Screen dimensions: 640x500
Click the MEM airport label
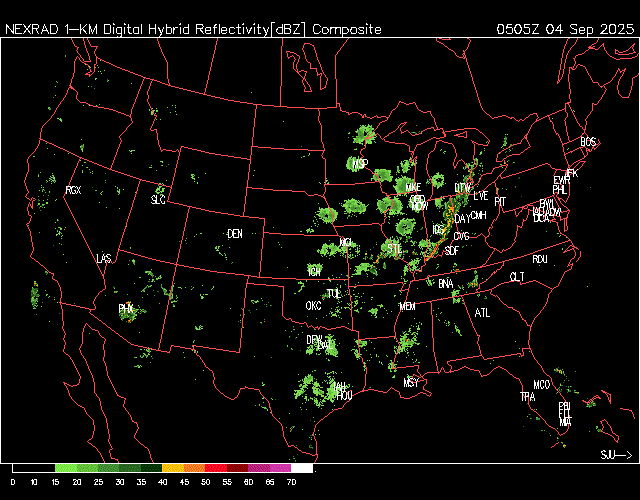click(407, 306)
